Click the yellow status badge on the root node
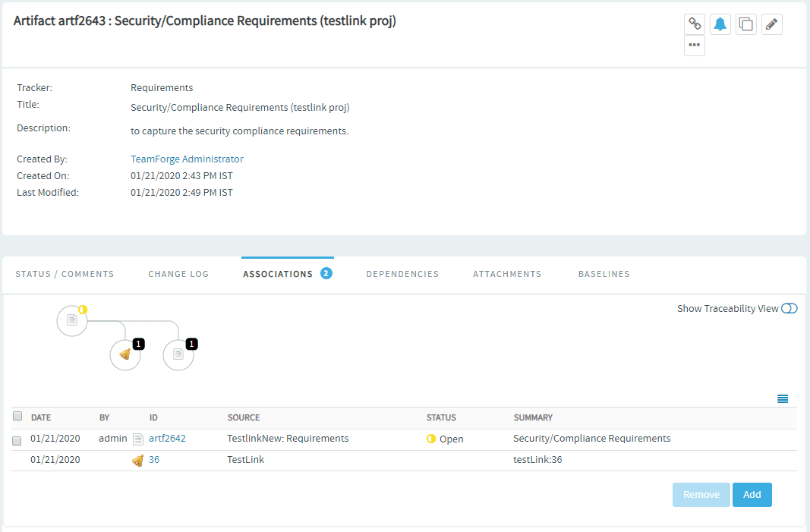This screenshot has width=810, height=532. [x=83, y=310]
